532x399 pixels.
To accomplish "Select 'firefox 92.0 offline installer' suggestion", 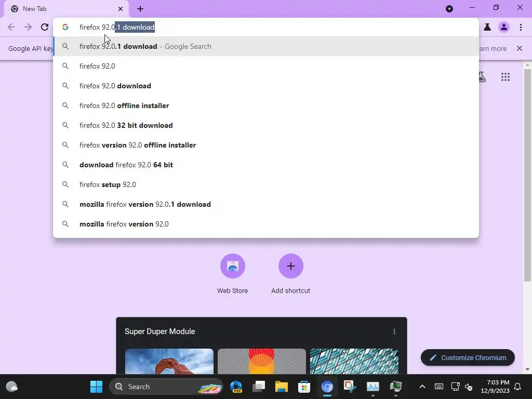I will tap(266, 105).
